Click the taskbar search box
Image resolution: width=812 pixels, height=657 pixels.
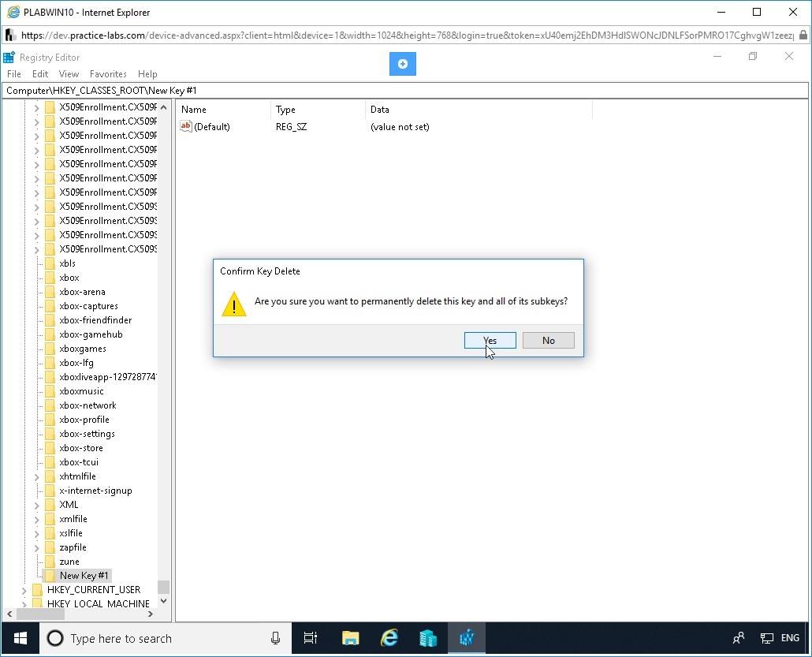coord(166,638)
